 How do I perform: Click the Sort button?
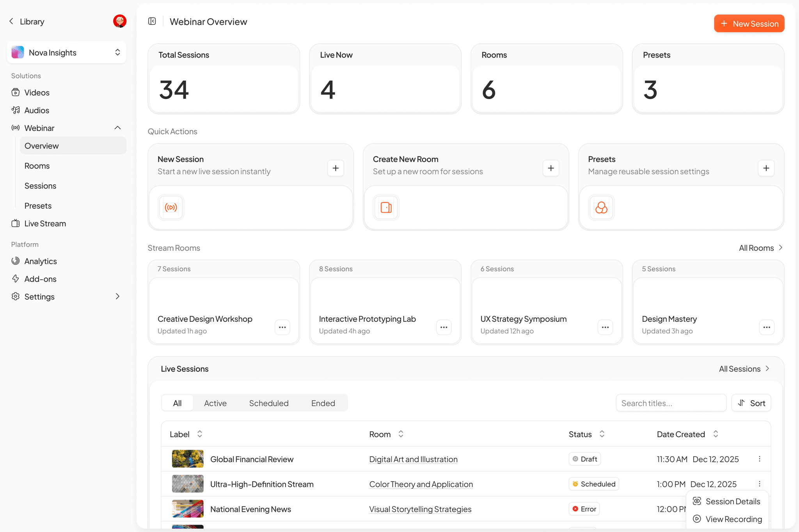[x=751, y=403]
